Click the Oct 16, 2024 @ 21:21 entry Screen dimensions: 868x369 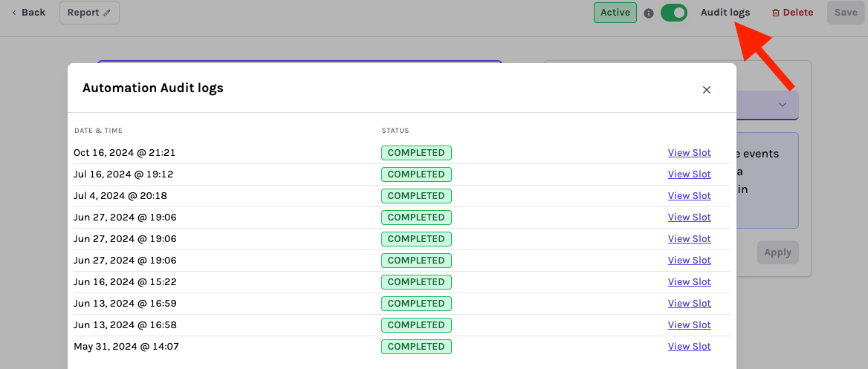125,153
